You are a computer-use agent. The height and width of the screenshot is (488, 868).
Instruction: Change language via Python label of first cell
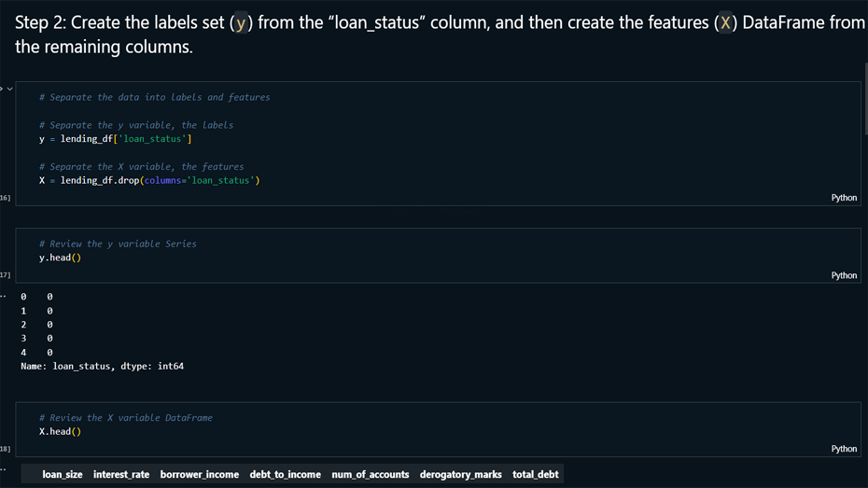coord(843,198)
